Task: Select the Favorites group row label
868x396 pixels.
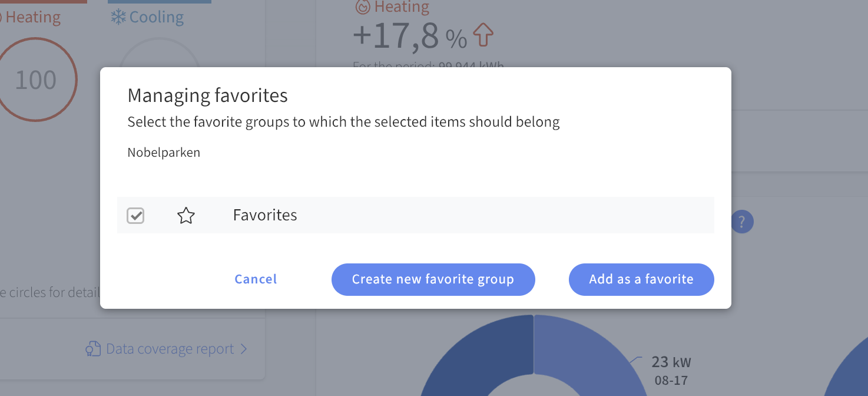Action: pyautogui.click(x=265, y=215)
